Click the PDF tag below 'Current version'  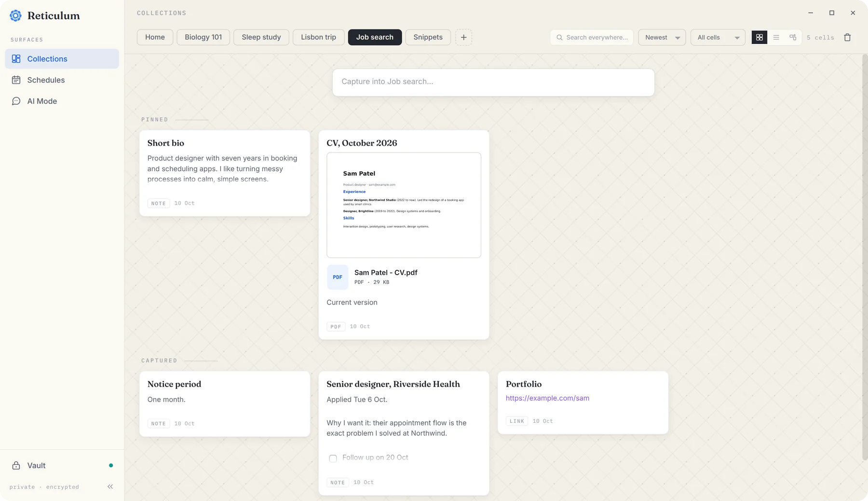pyautogui.click(x=336, y=327)
